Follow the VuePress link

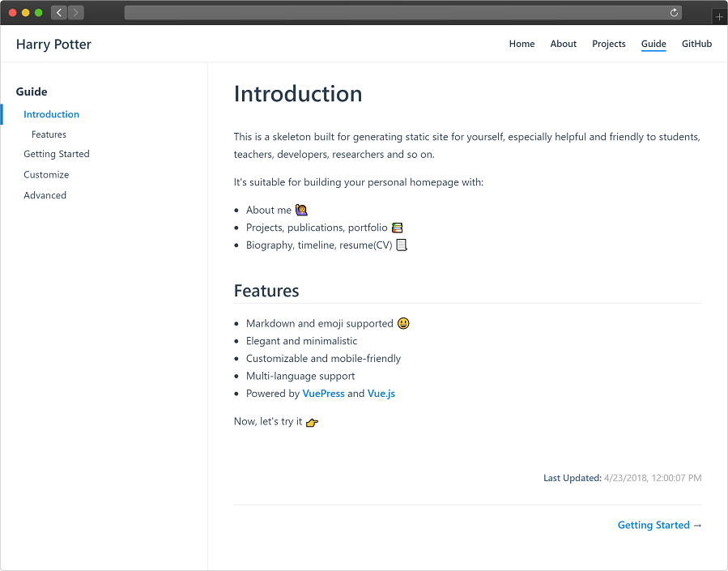click(x=324, y=393)
